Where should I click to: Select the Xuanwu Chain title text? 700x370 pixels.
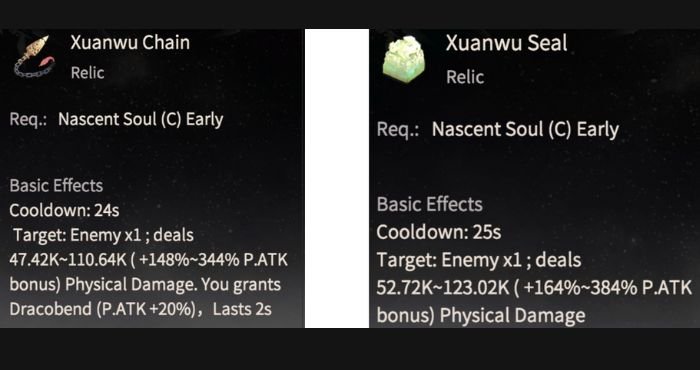[130, 43]
